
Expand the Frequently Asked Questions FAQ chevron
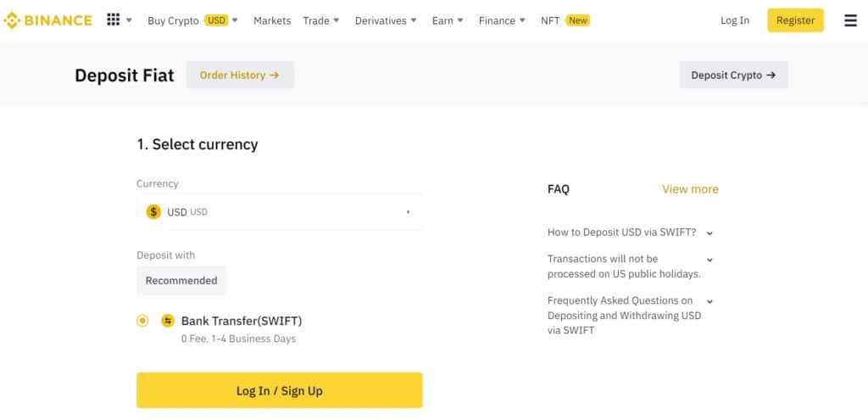coord(709,301)
